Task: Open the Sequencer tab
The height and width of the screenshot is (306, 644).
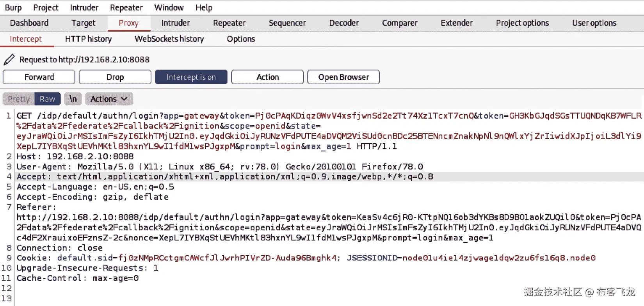Action: click(287, 23)
